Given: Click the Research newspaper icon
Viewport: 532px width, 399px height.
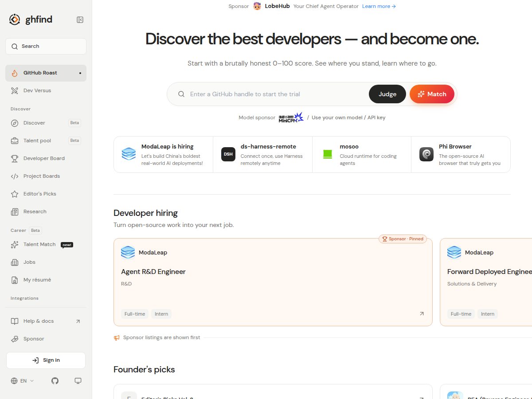Looking at the screenshot, I should [15, 212].
